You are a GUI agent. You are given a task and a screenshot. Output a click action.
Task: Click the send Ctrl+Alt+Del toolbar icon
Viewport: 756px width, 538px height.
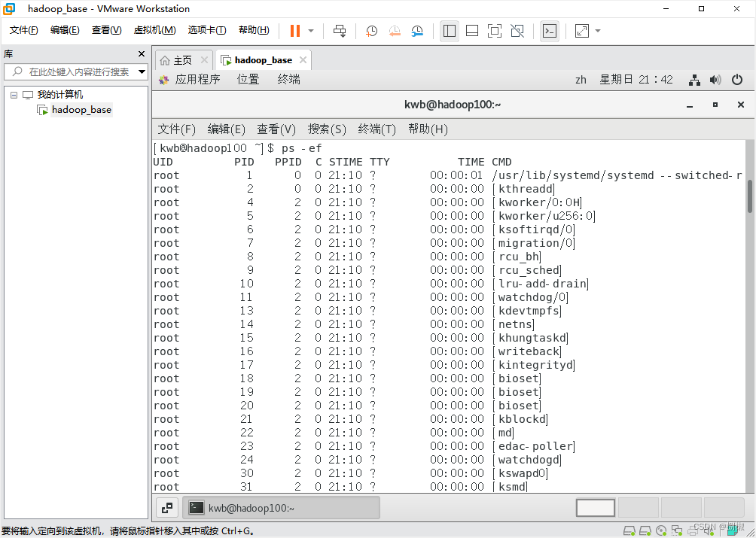click(x=340, y=31)
